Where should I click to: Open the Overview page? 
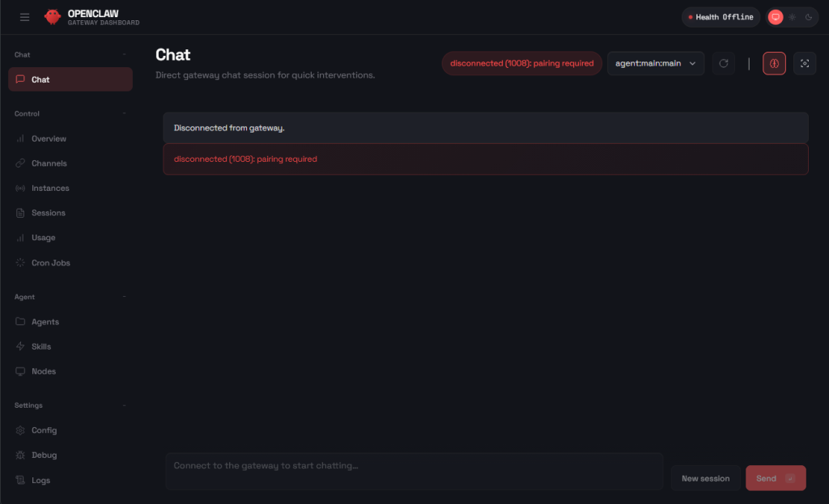49,139
